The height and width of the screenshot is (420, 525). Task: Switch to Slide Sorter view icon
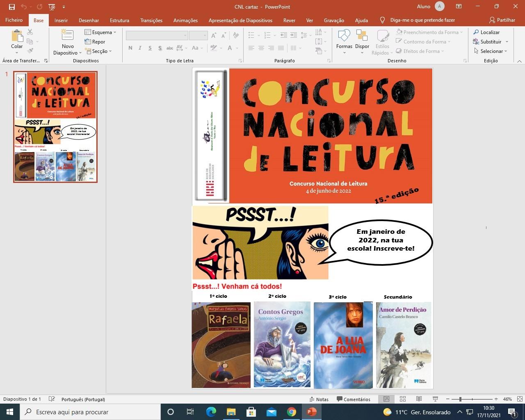pos(403,399)
